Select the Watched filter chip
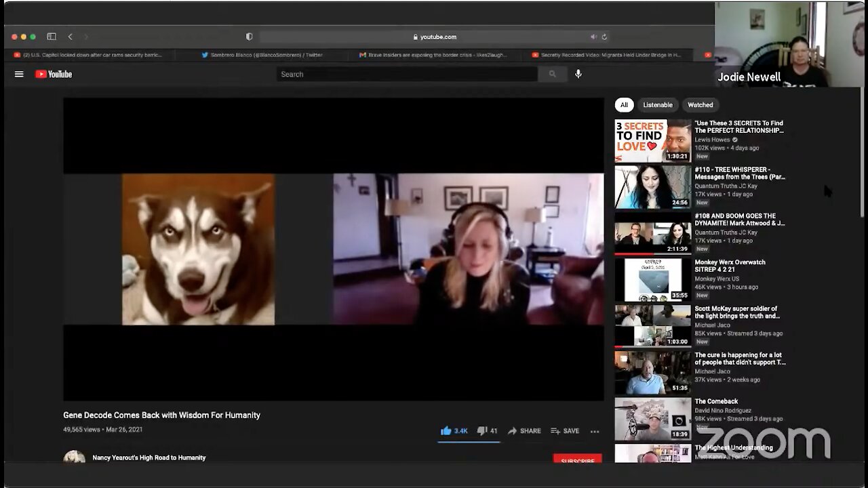 click(701, 105)
